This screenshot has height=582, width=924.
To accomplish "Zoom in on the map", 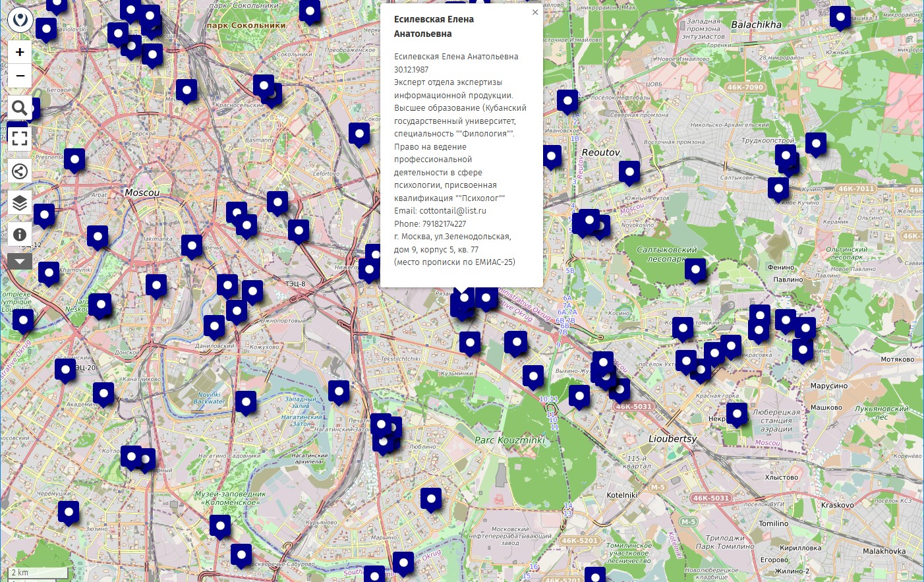I will pos(20,52).
